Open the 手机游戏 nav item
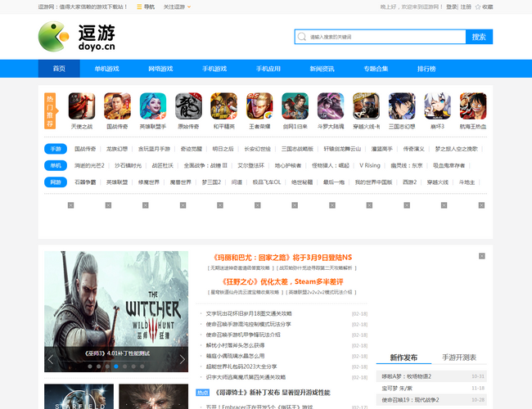 click(214, 69)
